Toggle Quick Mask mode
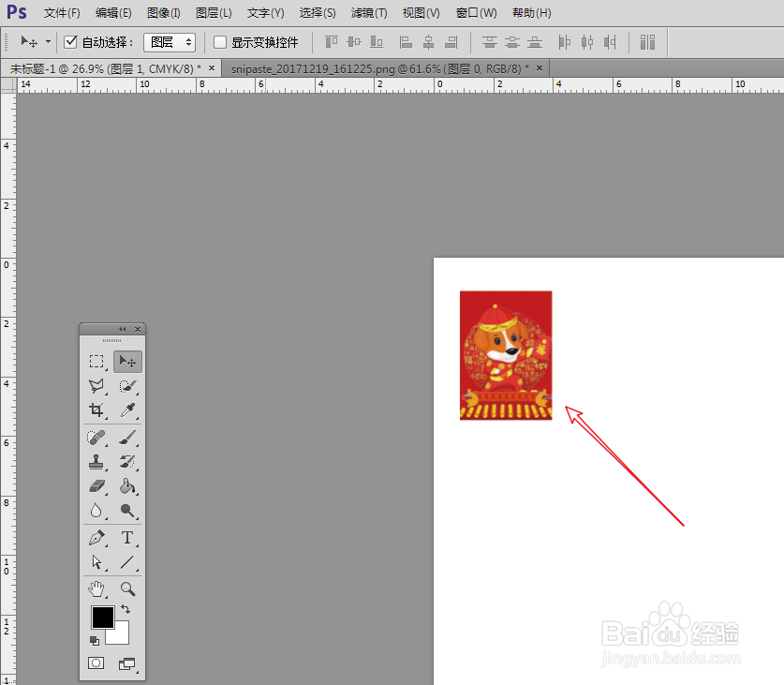Screen dimensions: 784x685 click(x=96, y=663)
